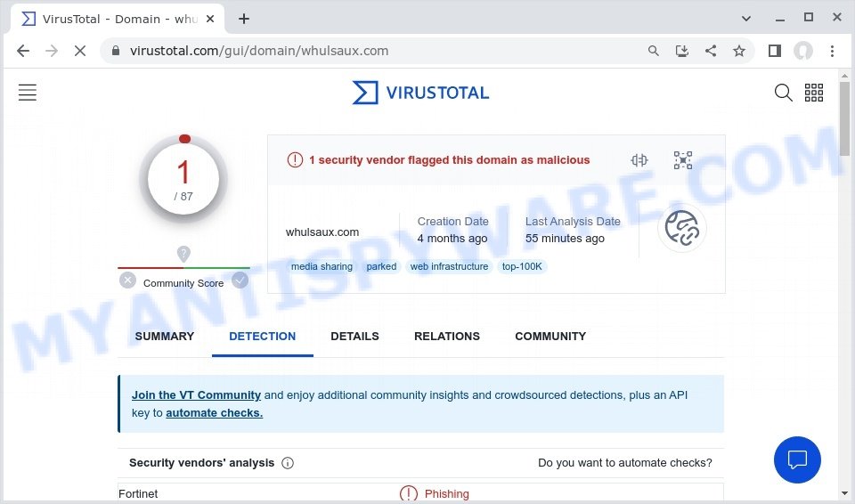The height and width of the screenshot is (504, 855).
Task: Click the whulsaux.com domain text
Action: 322,232
